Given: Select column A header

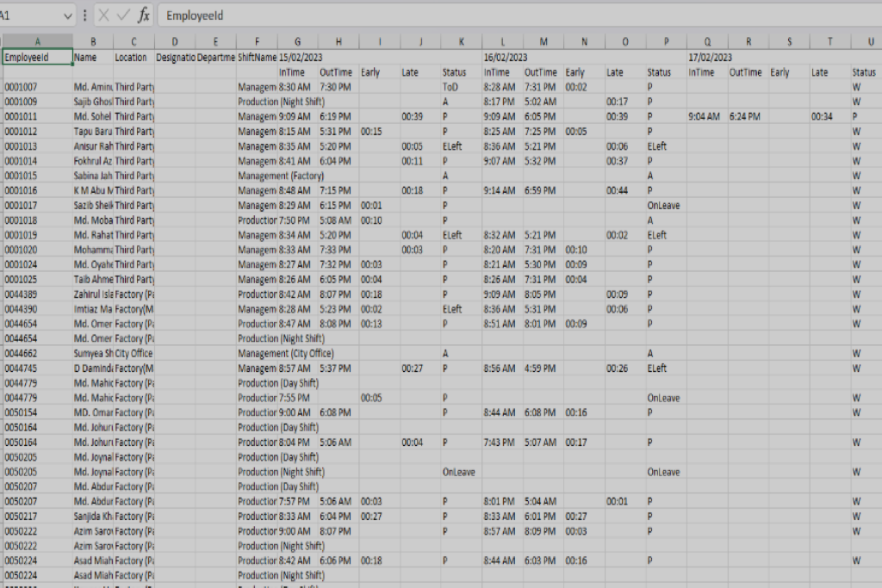Looking at the screenshot, I should pyautogui.click(x=38, y=41).
